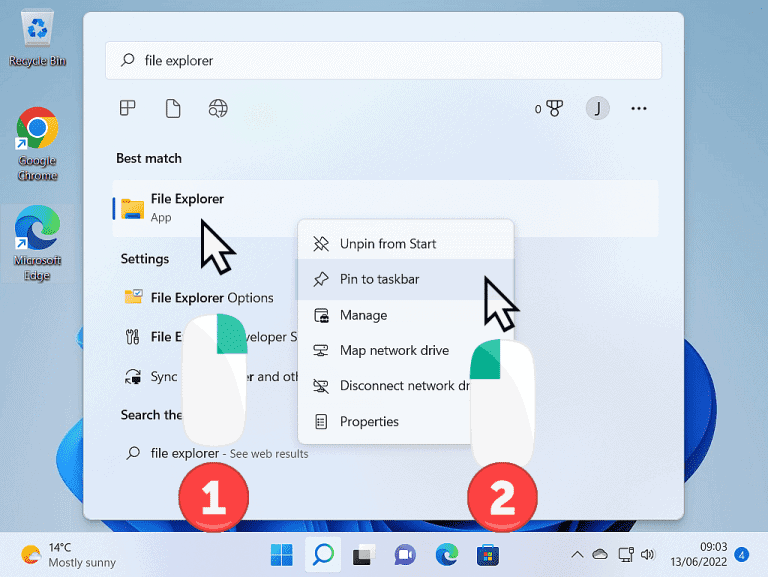768x577 pixels.
Task: Launch Microsoft Store from taskbar
Action: (487, 554)
